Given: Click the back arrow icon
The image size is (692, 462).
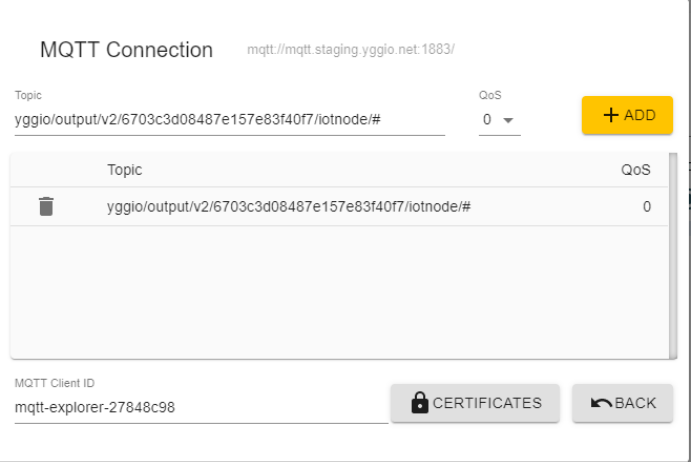Looking at the screenshot, I should click(x=601, y=403).
